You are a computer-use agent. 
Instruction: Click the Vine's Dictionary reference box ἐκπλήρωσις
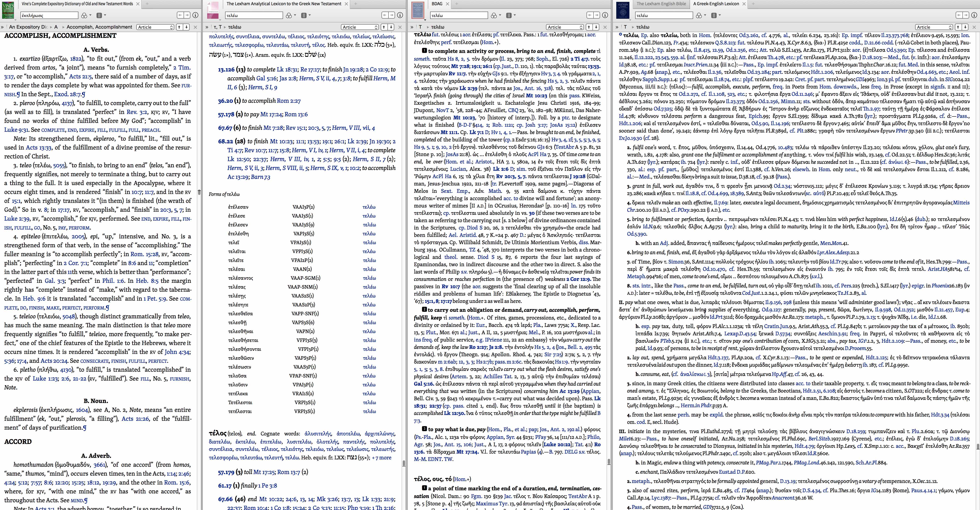click(49, 16)
